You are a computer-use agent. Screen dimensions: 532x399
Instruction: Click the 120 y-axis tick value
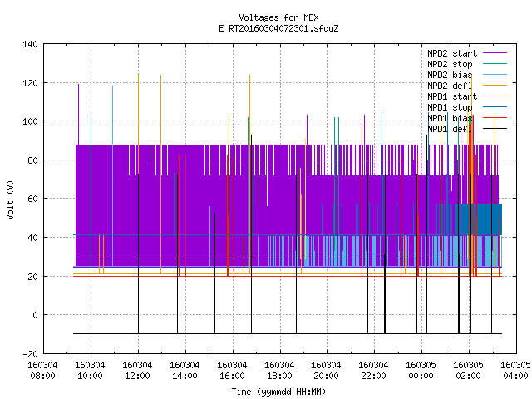pos(30,83)
